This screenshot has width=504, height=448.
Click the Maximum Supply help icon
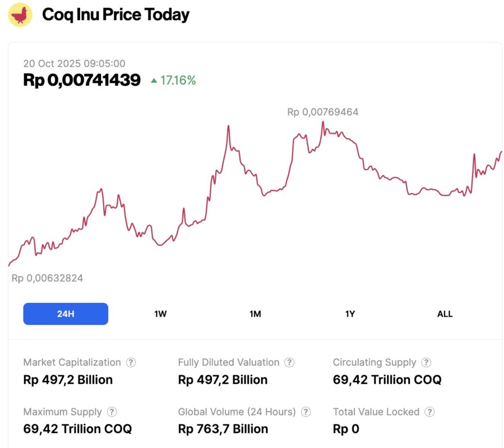click(x=112, y=412)
